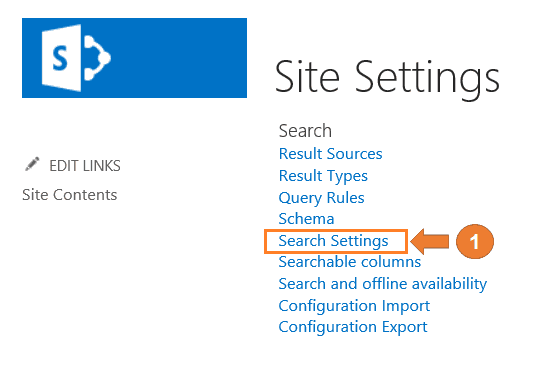Open the Query Rules link

click(321, 198)
